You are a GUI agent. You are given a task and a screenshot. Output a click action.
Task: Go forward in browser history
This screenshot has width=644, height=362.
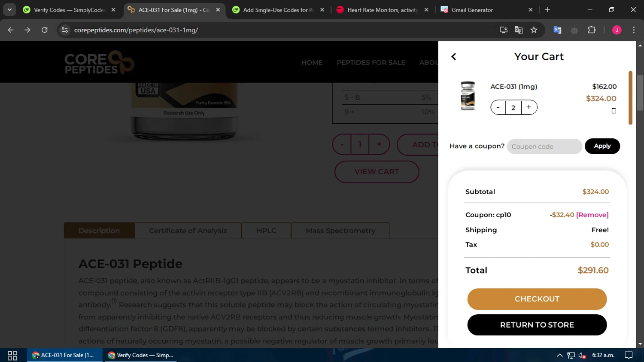(x=27, y=30)
